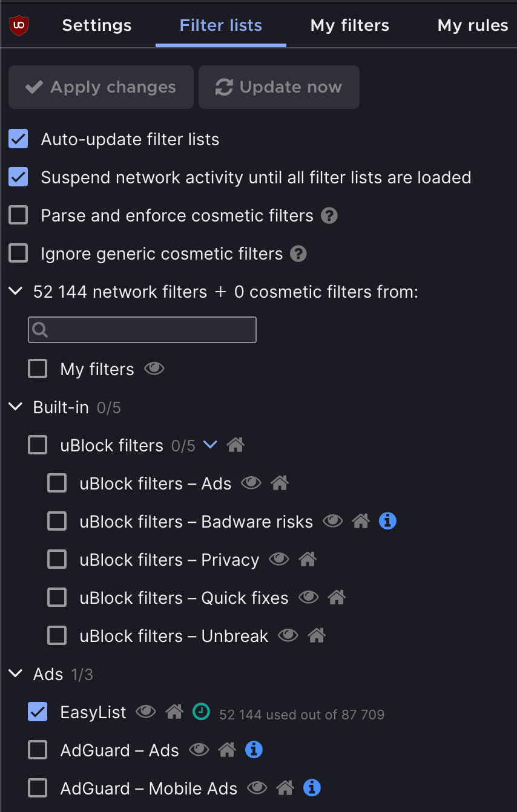Disable Auto-update filter lists checkbox
The height and width of the screenshot is (812, 517).
[x=18, y=139]
